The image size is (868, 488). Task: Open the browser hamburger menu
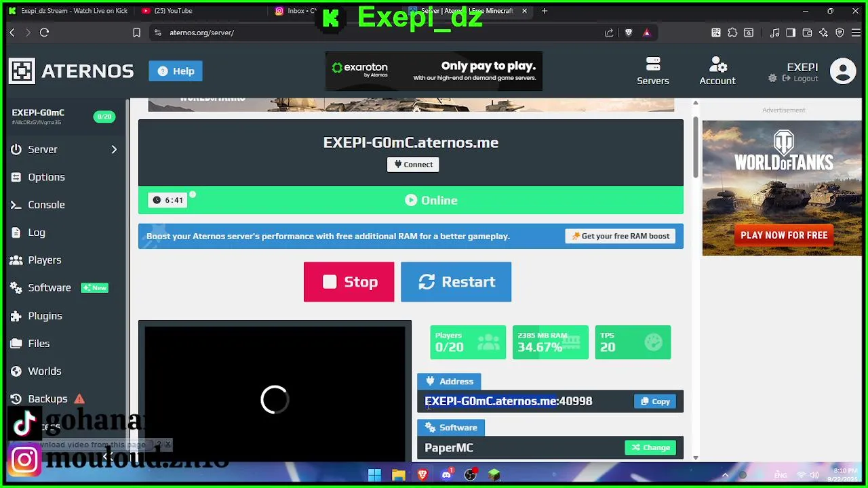[856, 33]
